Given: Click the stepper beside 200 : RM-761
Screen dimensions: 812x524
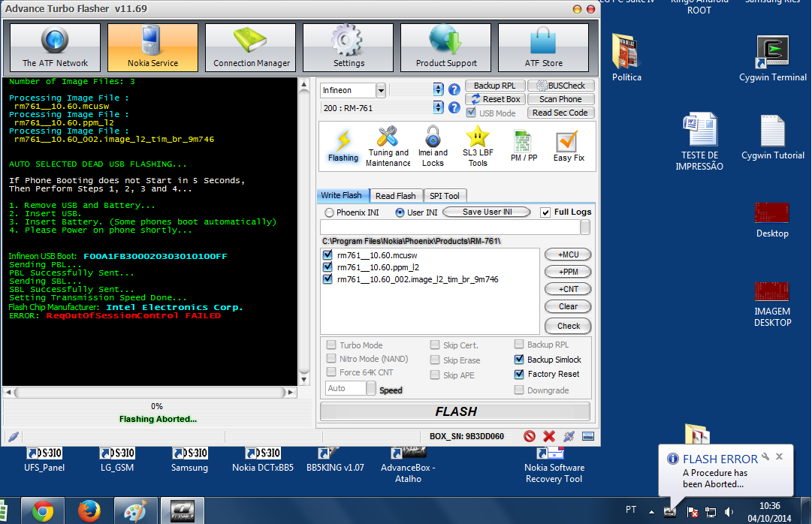Looking at the screenshot, I should tap(438, 107).
